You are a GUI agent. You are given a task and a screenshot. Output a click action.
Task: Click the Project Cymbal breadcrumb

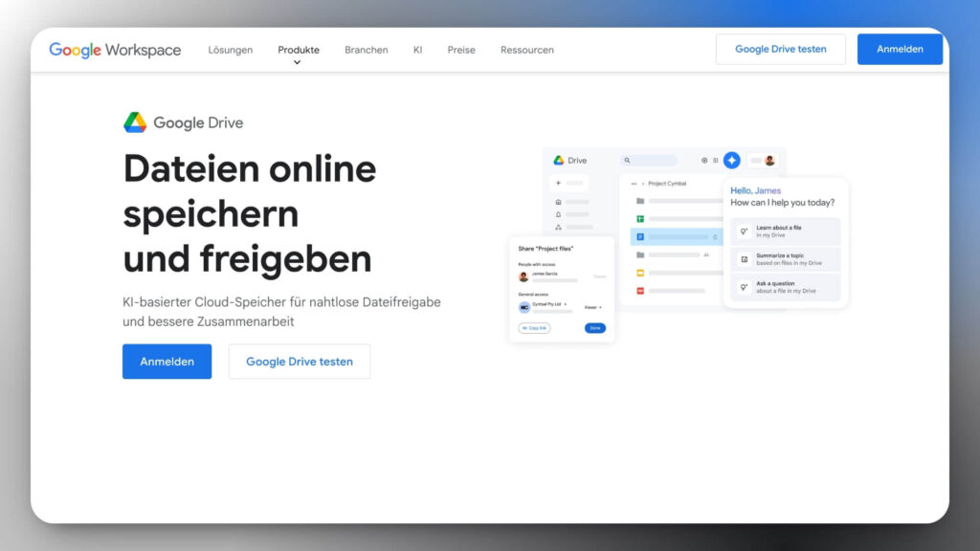tap(667, 184)
